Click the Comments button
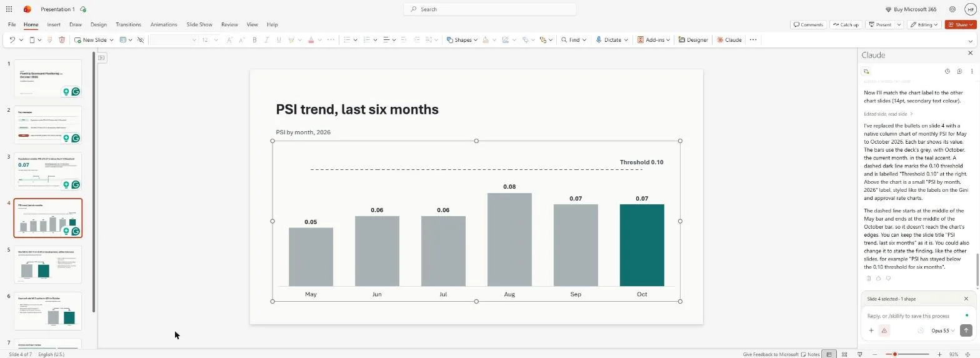980x358 pixels. 808,24
